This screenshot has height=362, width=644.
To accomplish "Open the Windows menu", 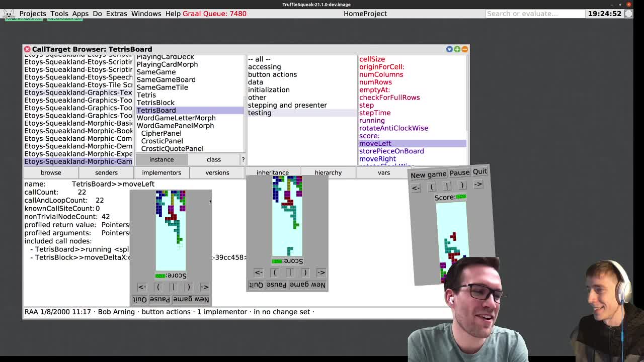I will [x=146, y=14].
